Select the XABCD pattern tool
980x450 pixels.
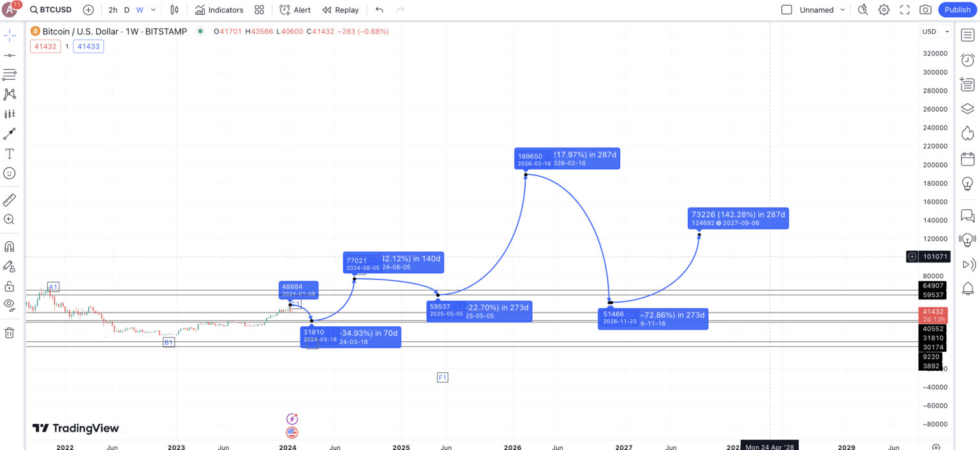10,94
